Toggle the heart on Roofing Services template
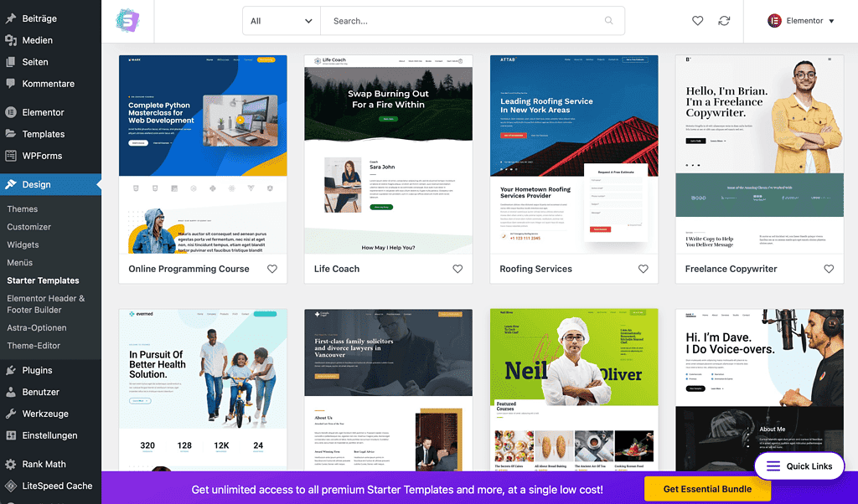This screenshot has width=858, height=504. (x=643, y=269)
